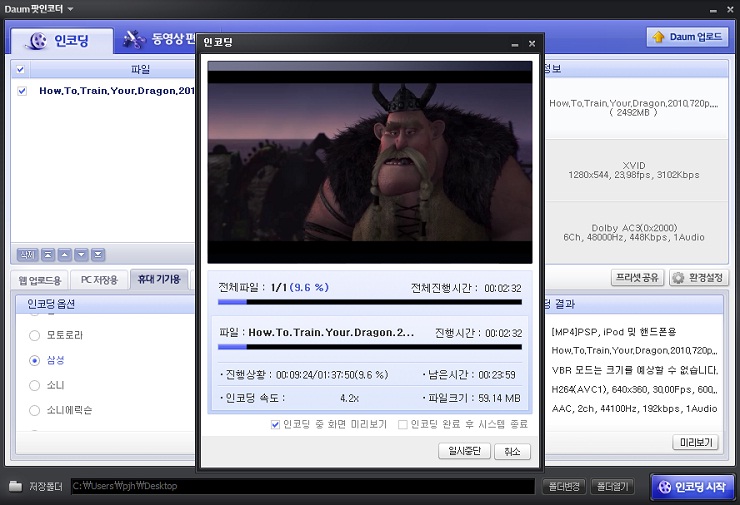The height and width of the screenshot is (505, 740).
Task: Click the AAC, 2ch, 44100Hz result line
Action: (x=634, y=409)
